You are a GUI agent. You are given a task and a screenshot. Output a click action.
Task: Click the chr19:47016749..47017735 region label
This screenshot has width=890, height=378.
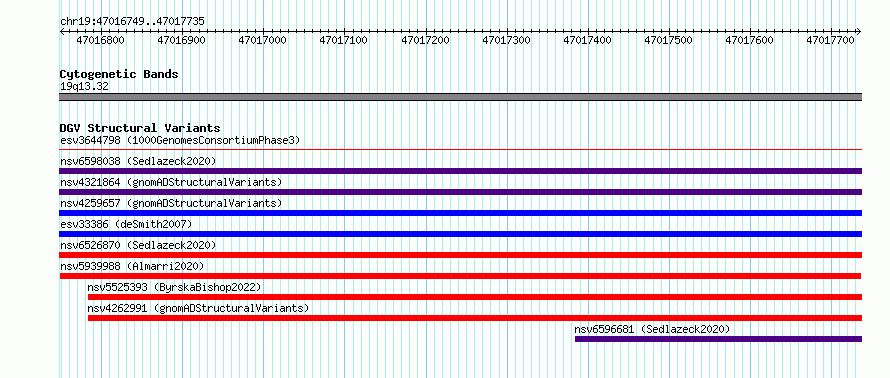(x=132, y=22)
